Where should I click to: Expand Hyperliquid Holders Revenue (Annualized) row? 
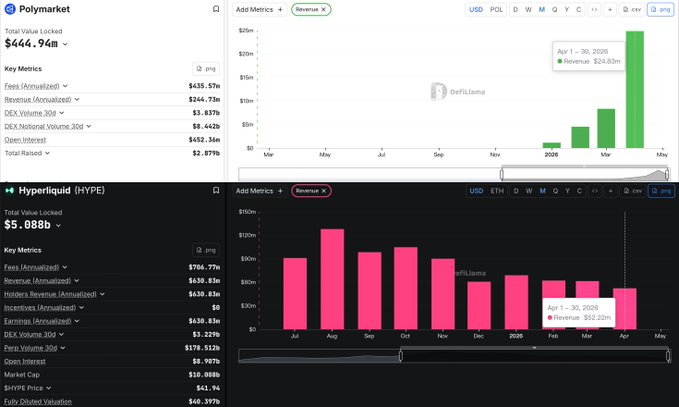pos(102,294)
